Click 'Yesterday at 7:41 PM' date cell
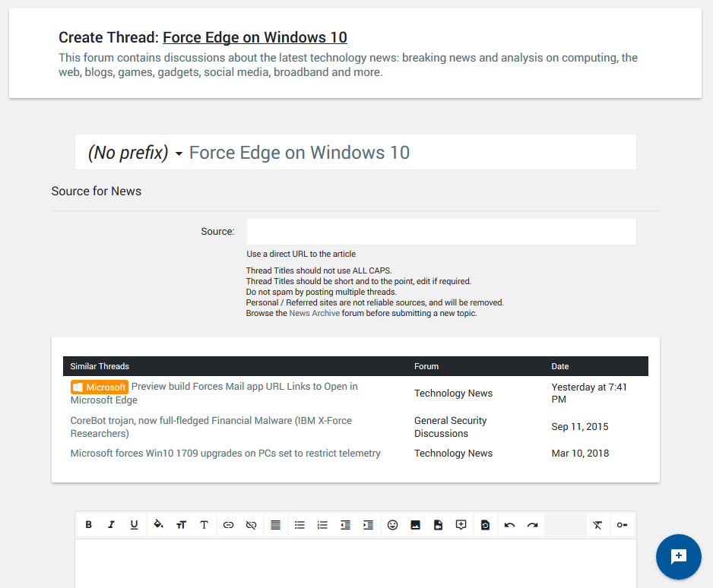 point(589,393)
